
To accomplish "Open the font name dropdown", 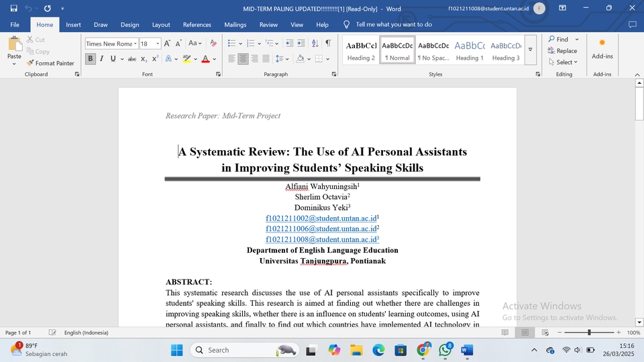I will click(135, 44).
